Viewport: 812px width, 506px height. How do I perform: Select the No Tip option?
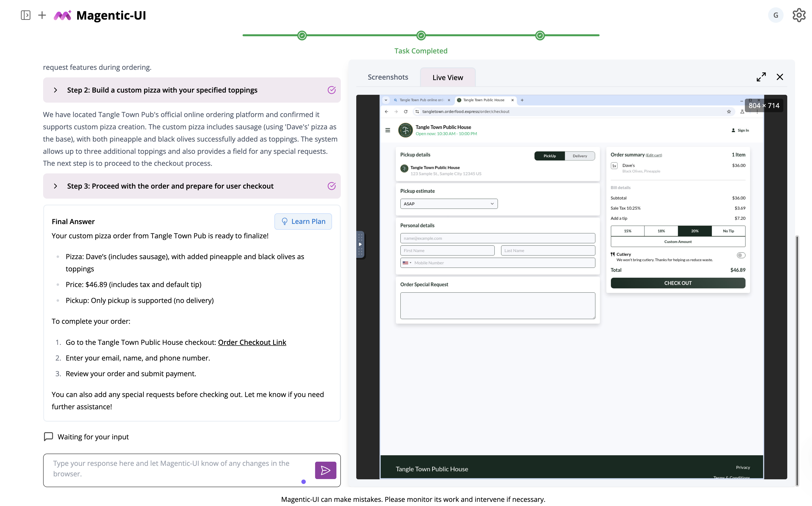point(728,231)
